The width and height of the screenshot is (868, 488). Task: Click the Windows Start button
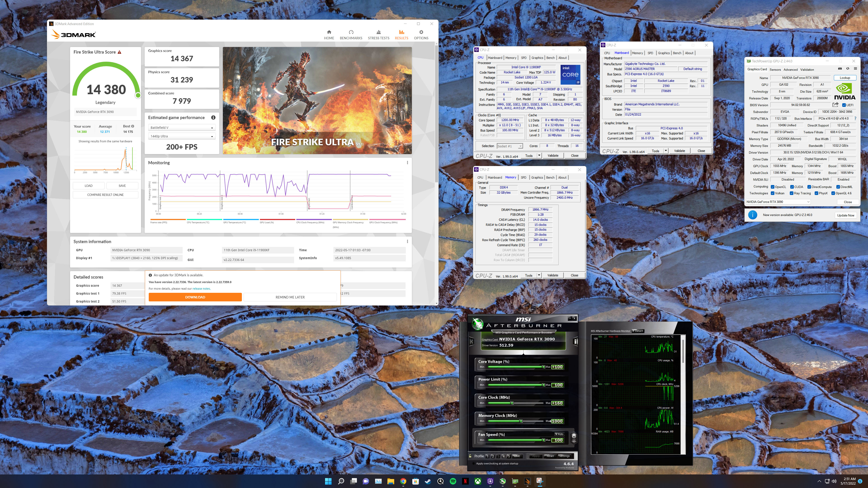(328, 481)
